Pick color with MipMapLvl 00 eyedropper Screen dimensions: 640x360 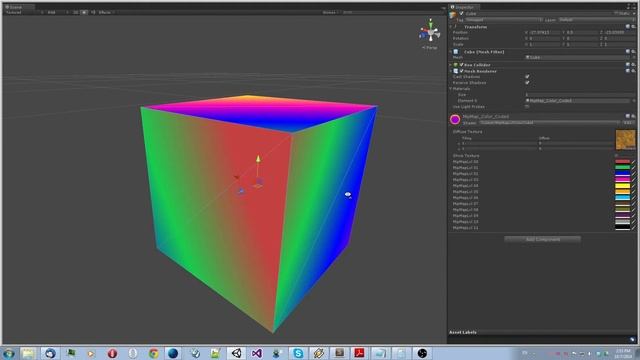(633, 162)
